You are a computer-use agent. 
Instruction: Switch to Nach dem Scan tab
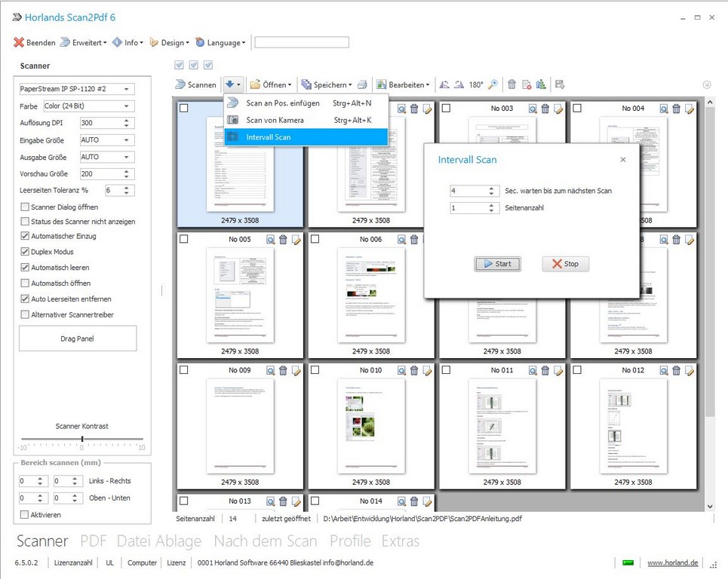pyautogui.click(x=266, y=541)
